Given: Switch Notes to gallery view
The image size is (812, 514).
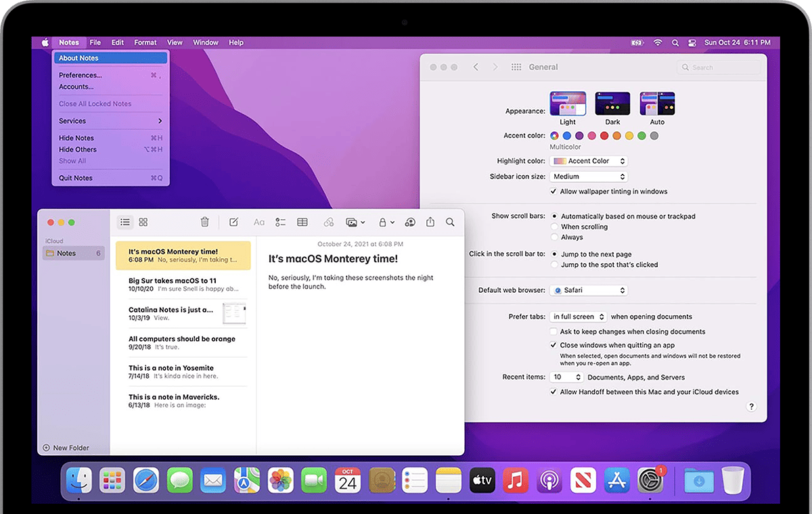Looking at the screenshot, I should pyautogui.click(x=143, y=222).
